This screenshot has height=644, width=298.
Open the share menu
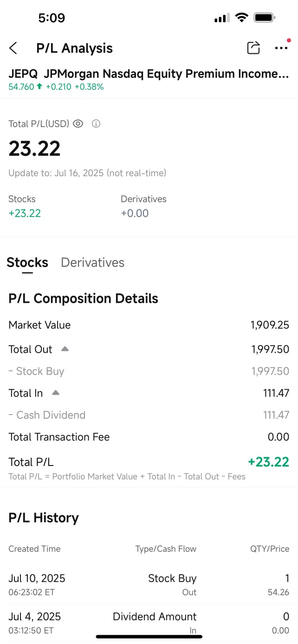pyautogui.click(x=253, y=48)
